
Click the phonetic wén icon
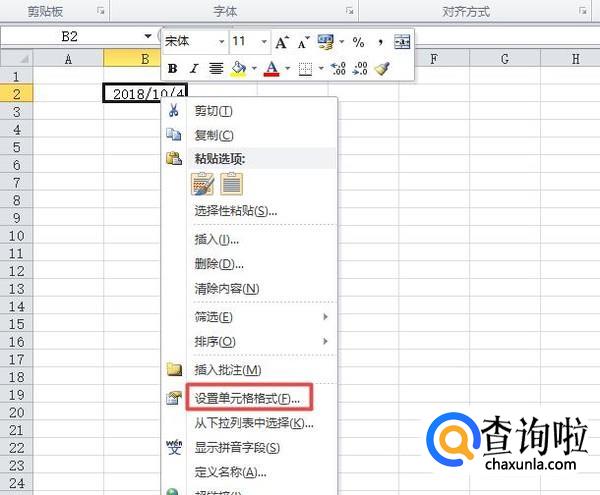(x=174, y=447)
